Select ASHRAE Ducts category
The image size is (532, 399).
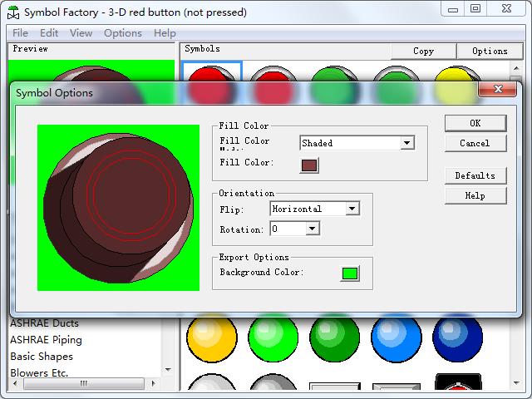[x=44, y=323]
